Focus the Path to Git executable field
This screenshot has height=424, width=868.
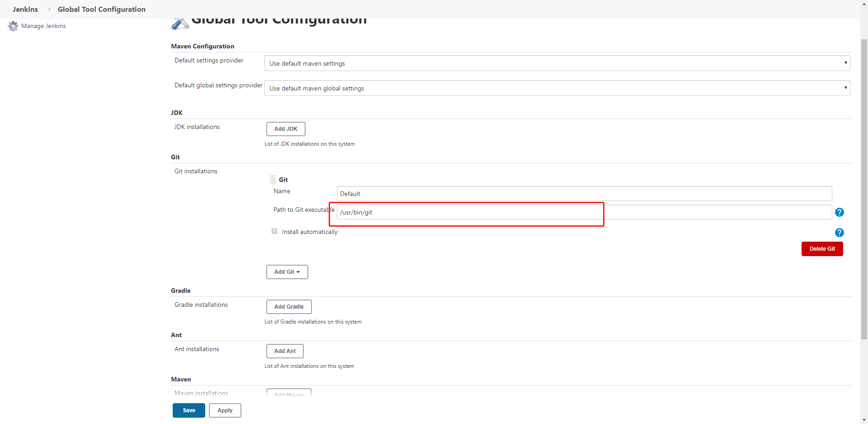[584, 212]
